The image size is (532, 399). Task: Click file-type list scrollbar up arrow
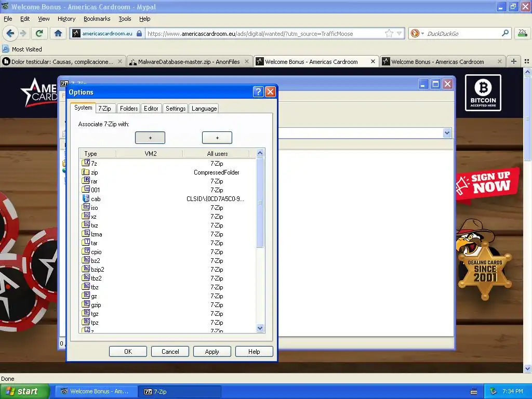pyautogui.click(x=260, y=153)
